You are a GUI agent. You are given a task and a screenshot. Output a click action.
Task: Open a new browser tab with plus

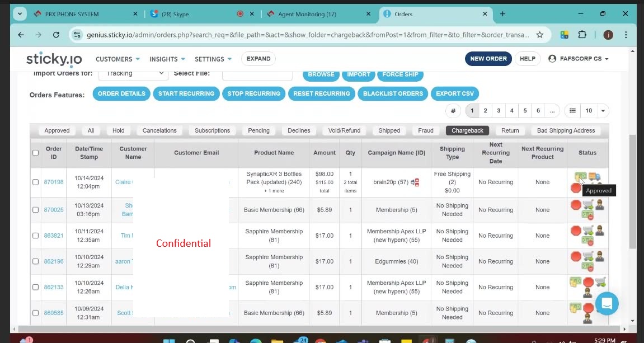point(502,13)
